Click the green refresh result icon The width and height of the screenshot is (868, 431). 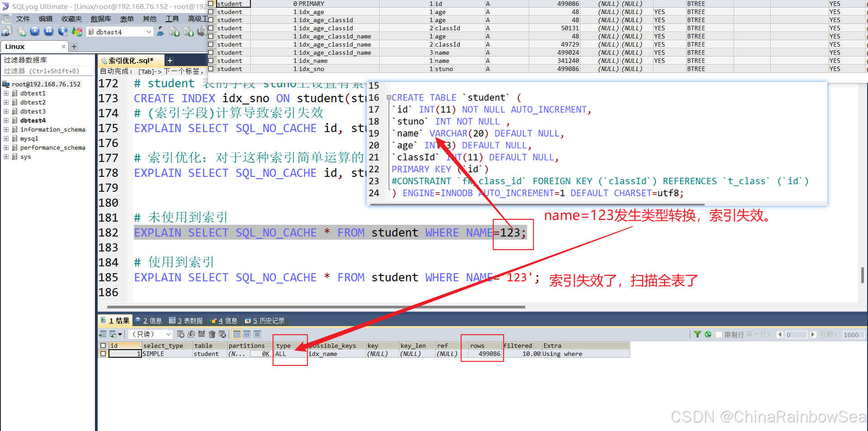click(708, 335)
